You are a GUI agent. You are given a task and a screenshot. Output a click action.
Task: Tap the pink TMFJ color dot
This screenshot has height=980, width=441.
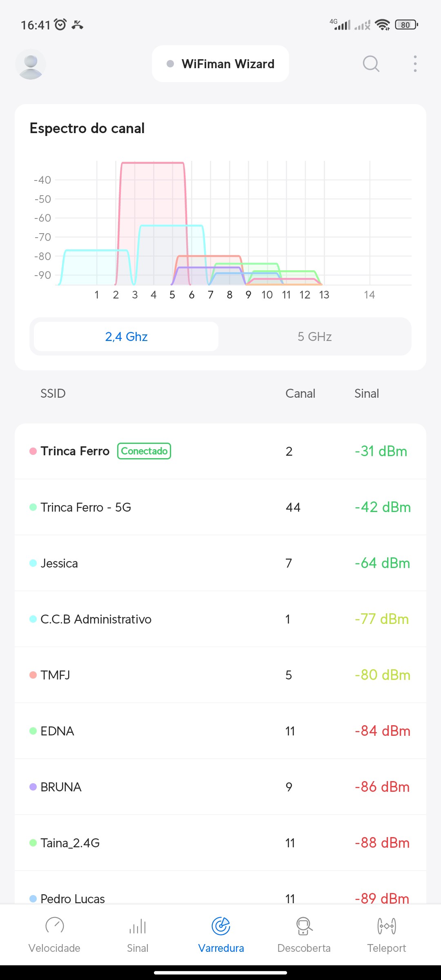pyautogui.click(x=33, y=675)
